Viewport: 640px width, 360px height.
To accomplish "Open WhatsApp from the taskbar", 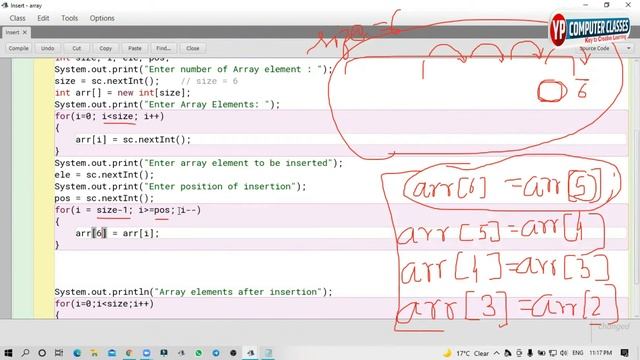I will point(198,353).
